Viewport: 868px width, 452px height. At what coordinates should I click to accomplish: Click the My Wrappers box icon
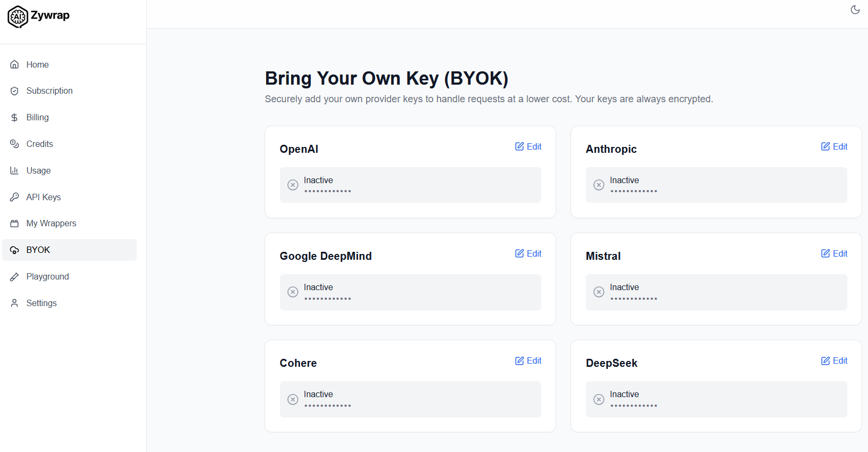14,224
